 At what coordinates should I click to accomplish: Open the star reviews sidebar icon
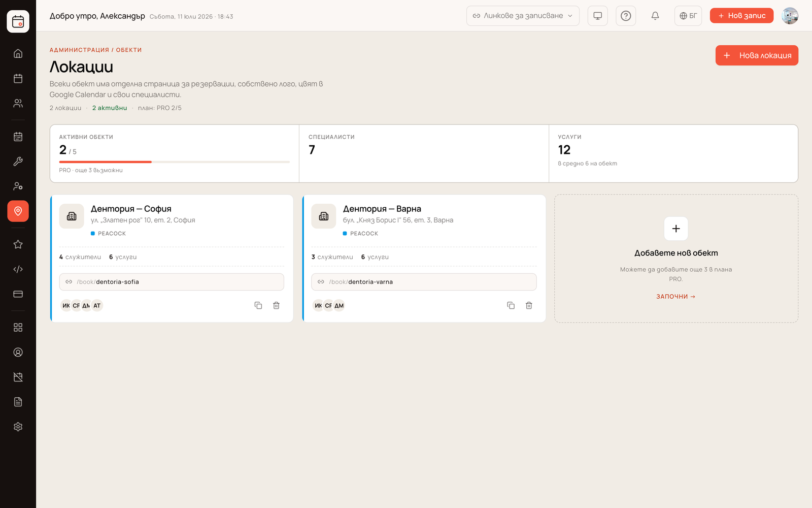(18, 244)
